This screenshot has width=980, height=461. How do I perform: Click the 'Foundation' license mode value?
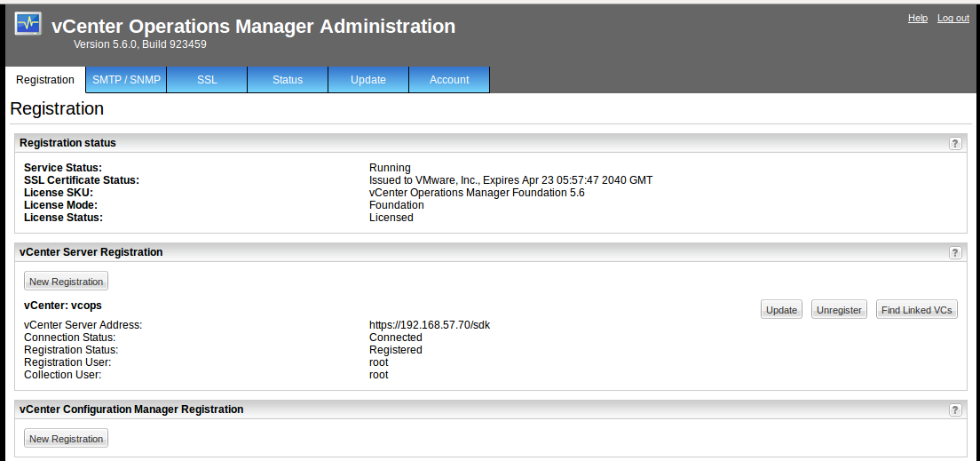click(397, 205)
